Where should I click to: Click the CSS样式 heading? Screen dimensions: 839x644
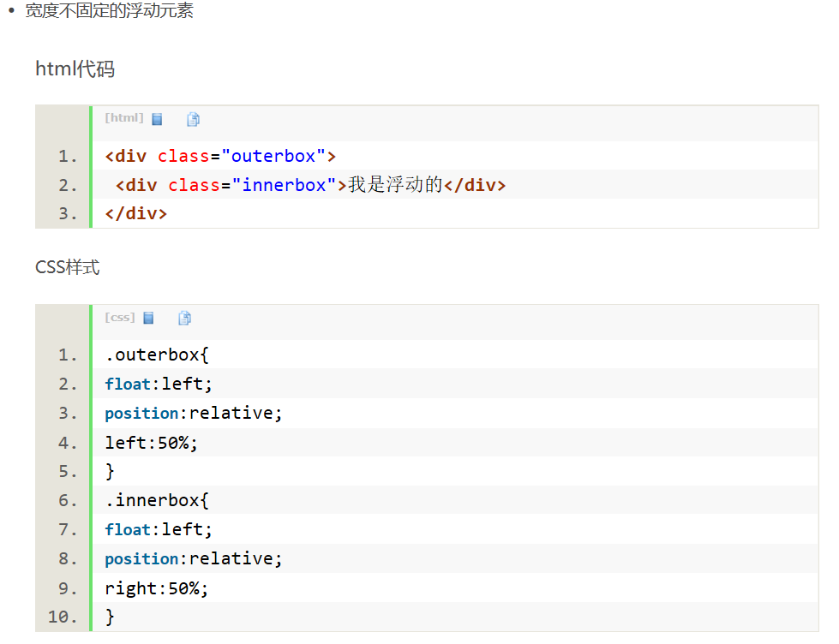coord(68,267)
